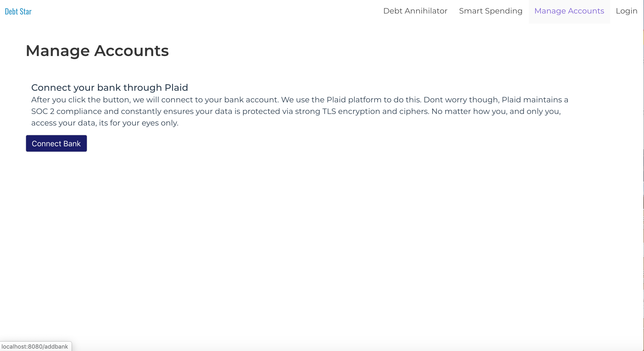This screenshot has height=351, width=644.
Task: Click the word 'Plaid' in the subheading
Action: [x=176, y=88]
